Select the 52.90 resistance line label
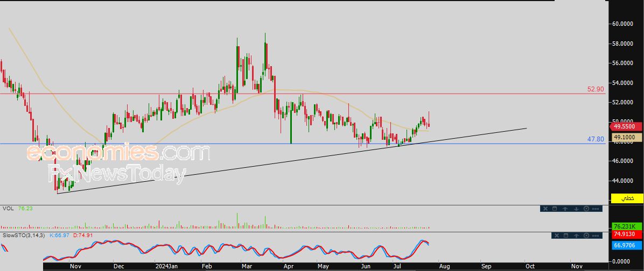This screenshot has width=644, height=271. [596, 89]
